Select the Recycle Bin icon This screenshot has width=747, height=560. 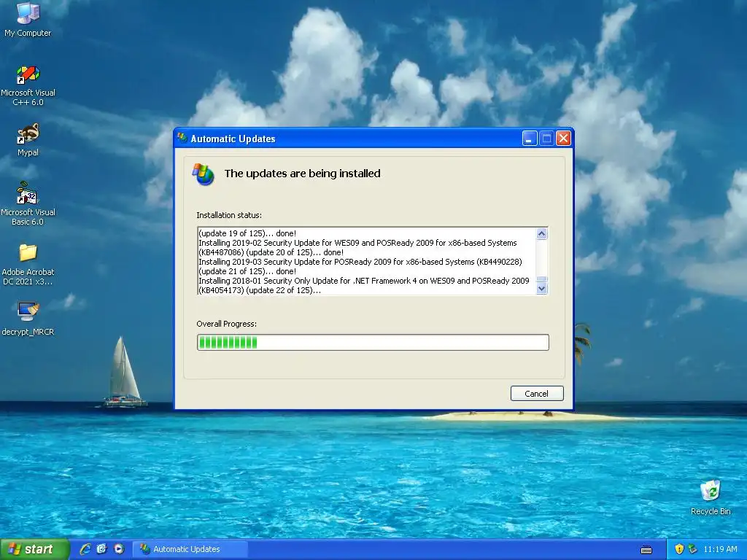711,497
